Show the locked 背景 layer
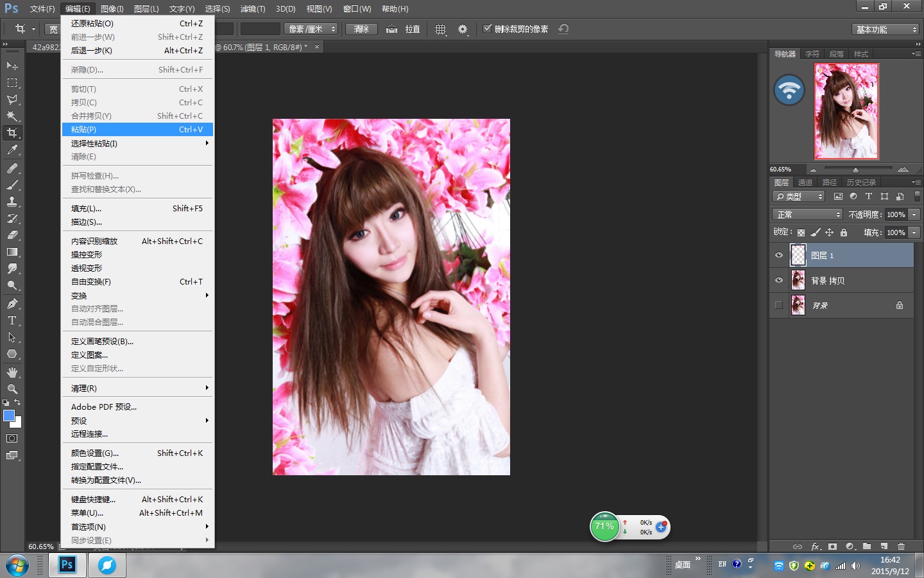The width and height of the screenshot is (924, 578). tap(779, 305)
